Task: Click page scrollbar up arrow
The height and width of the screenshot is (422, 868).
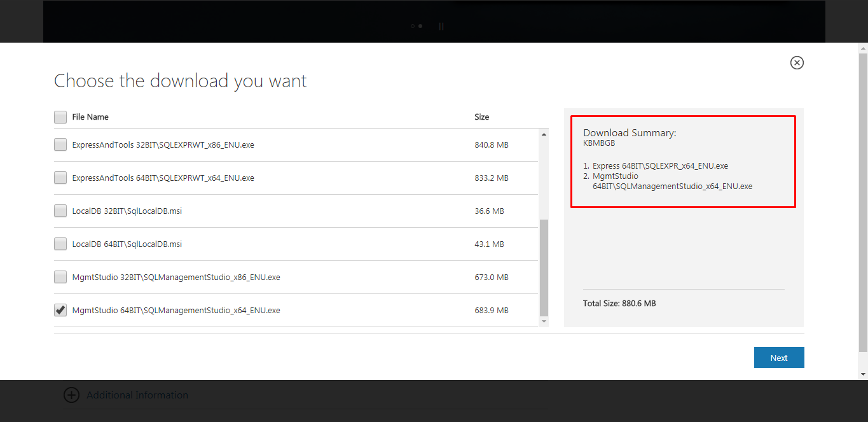Action: (x=863, y=48)
